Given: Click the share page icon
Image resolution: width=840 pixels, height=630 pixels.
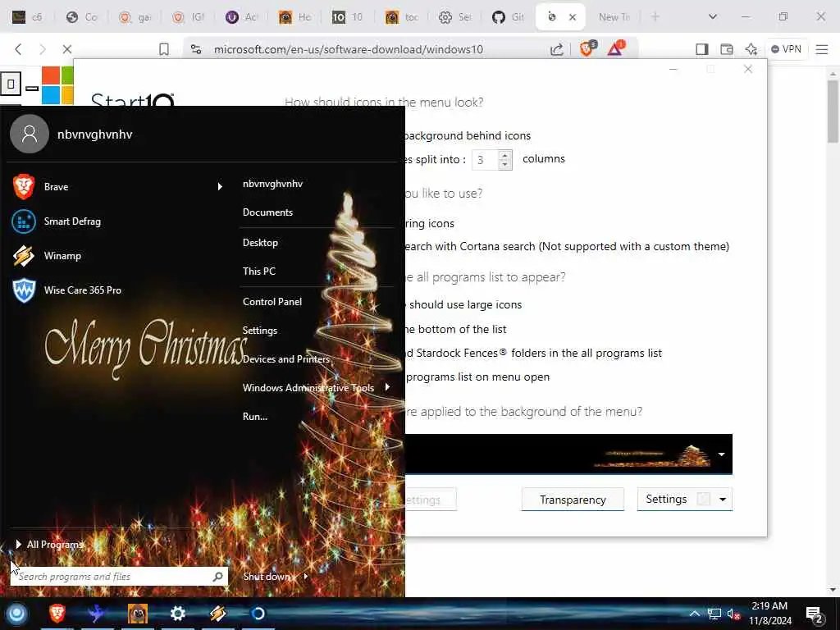Looking at the screenshot, I should tap(557, 49).
